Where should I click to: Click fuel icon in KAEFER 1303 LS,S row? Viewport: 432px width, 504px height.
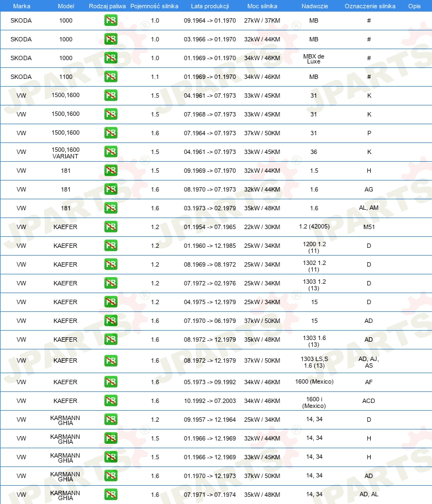(110, 360)
